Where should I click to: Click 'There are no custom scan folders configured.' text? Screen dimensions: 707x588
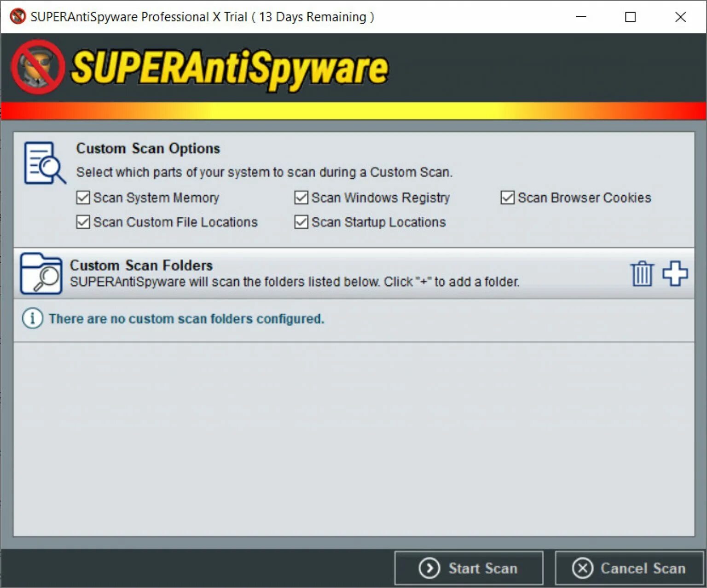point(186,319)
